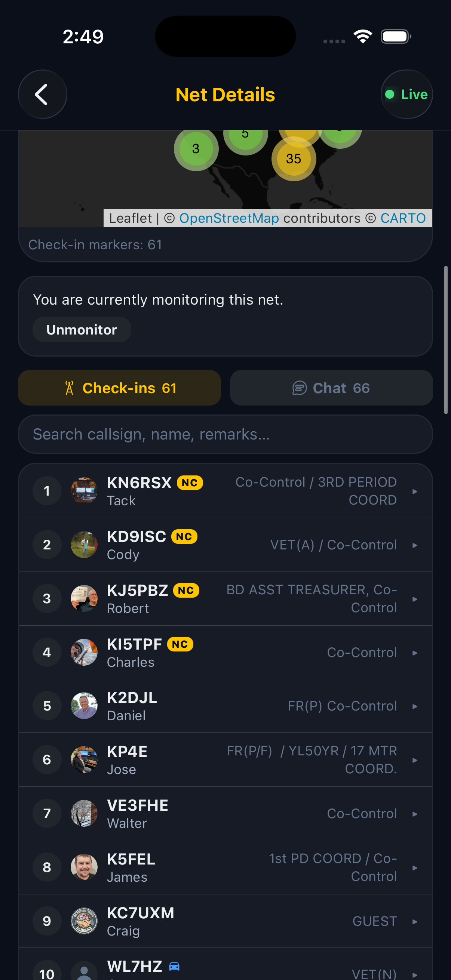The image size is (451, 980).
Task: Toggle monitoring off with the Unmonitor button
Action: pos(82,329)
